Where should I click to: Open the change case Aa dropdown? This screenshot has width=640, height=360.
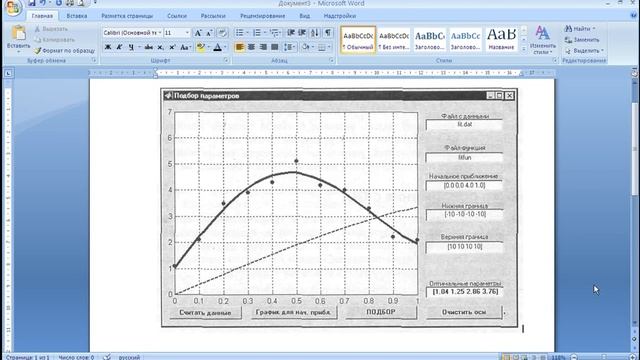click(185, 47)
